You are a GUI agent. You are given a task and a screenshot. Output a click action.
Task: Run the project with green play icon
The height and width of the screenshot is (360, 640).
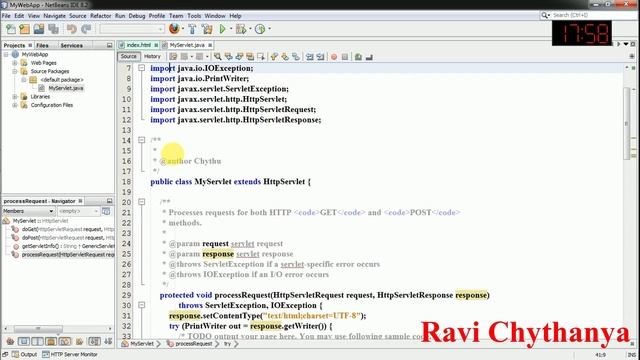[x=222, y=29]
